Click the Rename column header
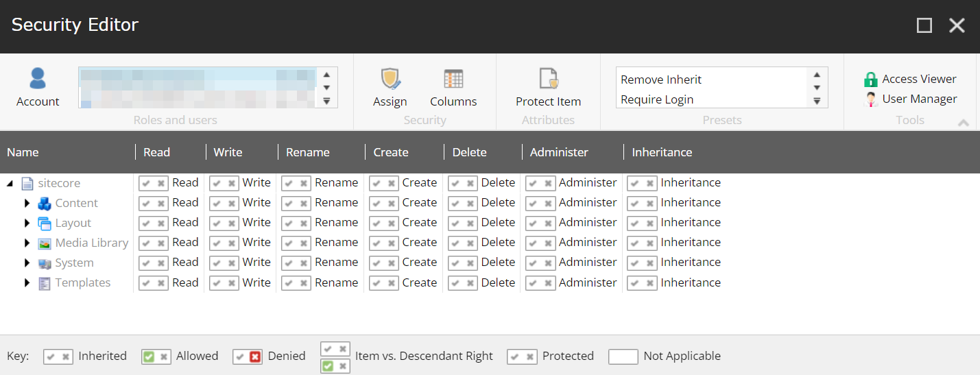This screenshot has width=980, height=375. tap(308, 152)
